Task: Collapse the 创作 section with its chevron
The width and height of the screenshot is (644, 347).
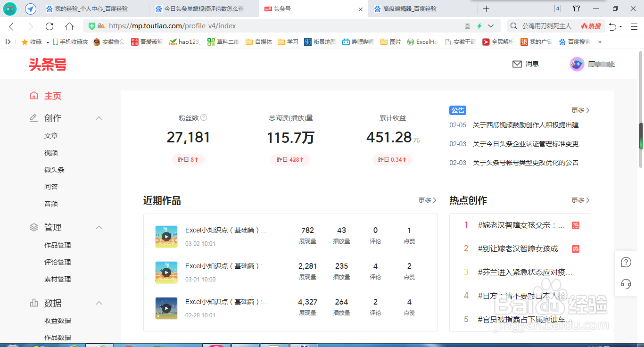Action: point(99,118)
